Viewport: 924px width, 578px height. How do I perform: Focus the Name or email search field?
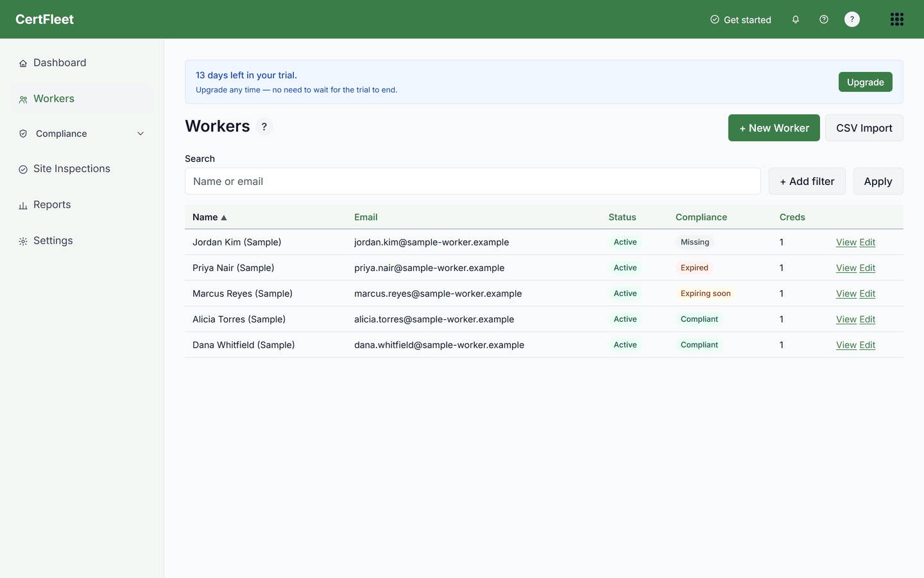tap(473, 181)
